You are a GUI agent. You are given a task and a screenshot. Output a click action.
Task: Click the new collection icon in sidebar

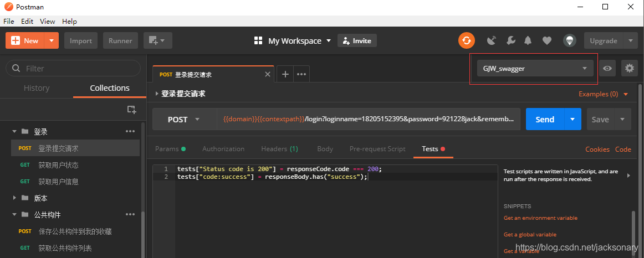coord(131,110)
